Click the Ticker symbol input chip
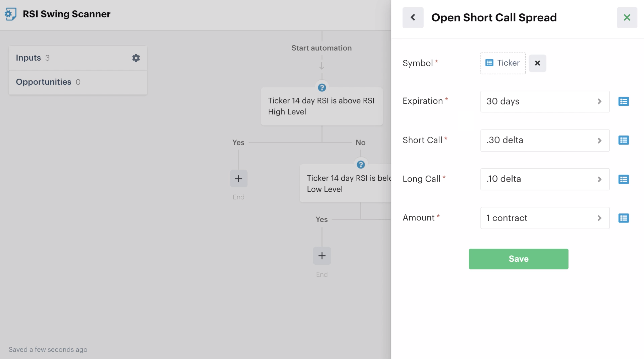The height and width of the screenshot is (359, 644). [x=503, y=63]
